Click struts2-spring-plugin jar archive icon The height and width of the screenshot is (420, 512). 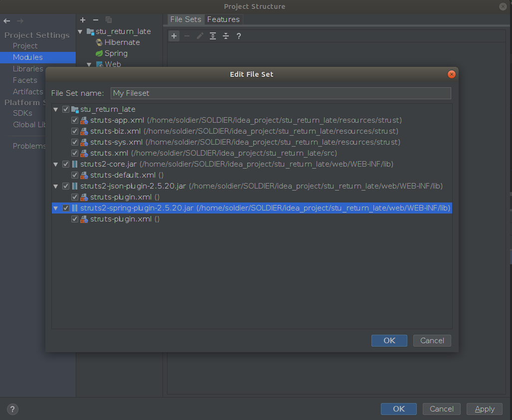coord(75,208)
